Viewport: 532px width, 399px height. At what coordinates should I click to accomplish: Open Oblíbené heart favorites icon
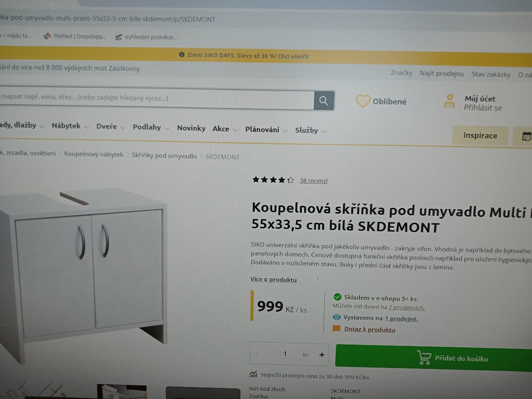pos(363,101)
